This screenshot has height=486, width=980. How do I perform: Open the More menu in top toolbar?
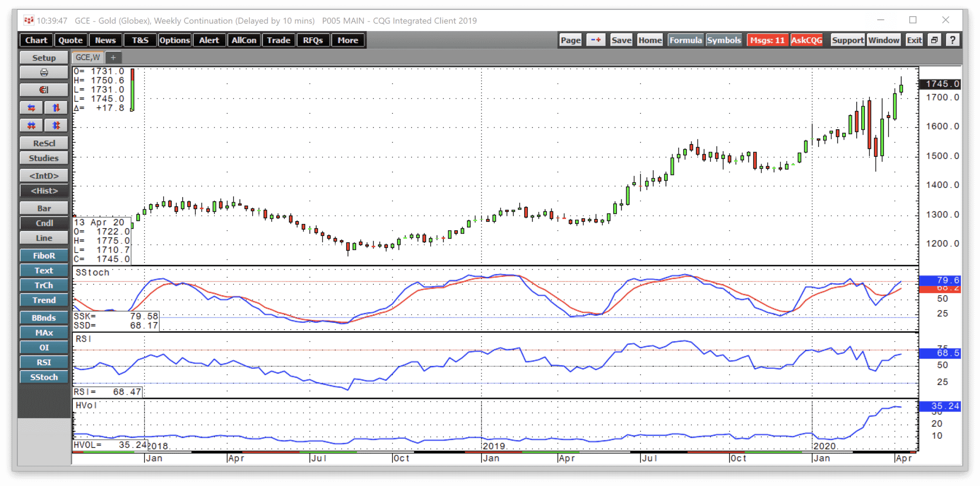pos(347,40)
